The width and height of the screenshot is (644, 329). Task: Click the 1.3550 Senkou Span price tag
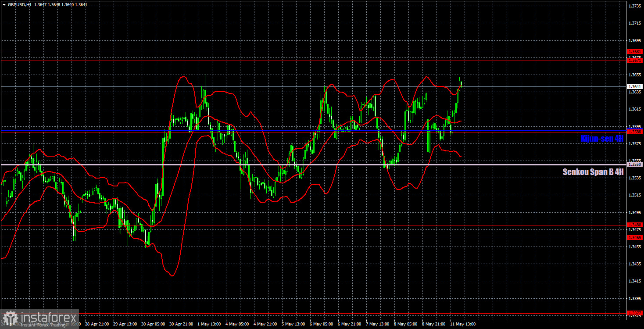click(634, 164)
